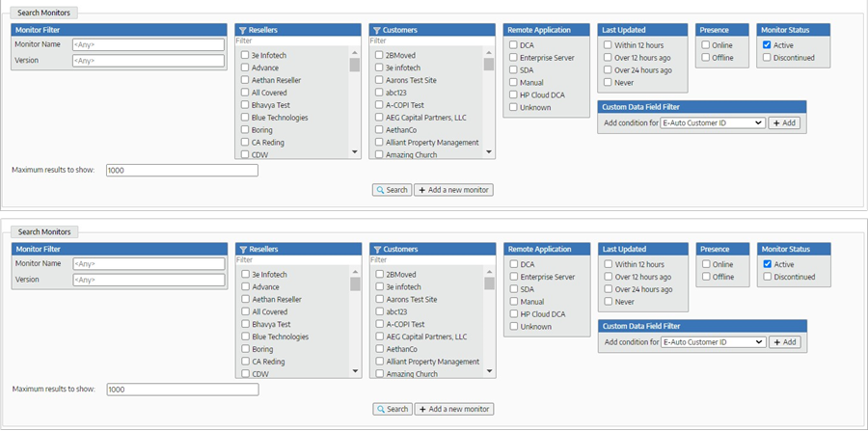Click the Resellers funnel icon in the lower panel
The height and width of the screenshot is (431, 868).
(243, 249)
